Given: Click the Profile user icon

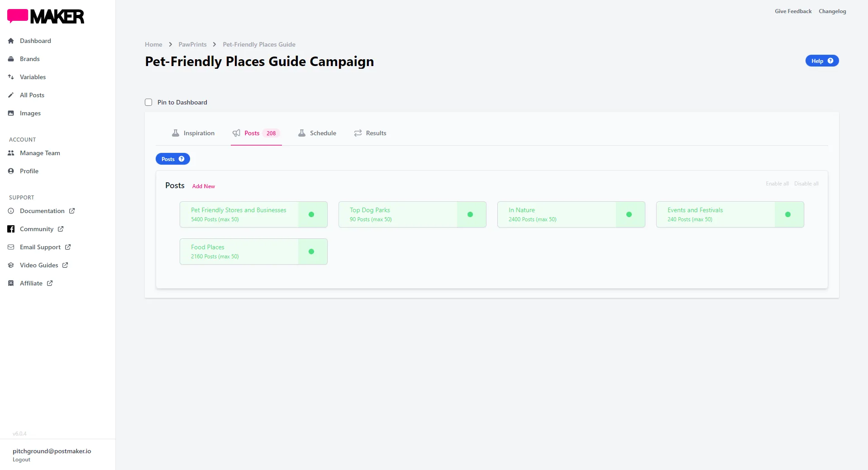Looking at the screenshot, I should pos(11,171).
